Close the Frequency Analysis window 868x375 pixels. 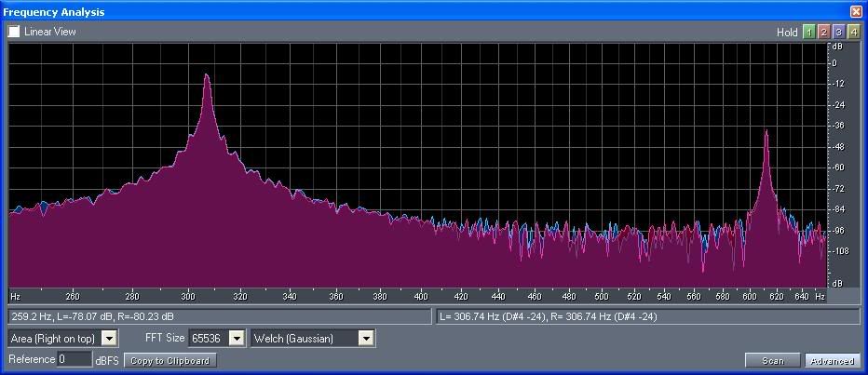pyautogui.click(x=856, y=11)
